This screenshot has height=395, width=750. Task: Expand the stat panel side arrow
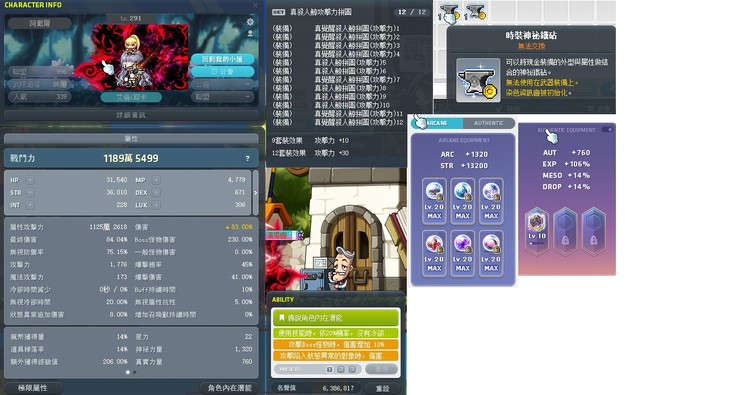point(255,192)
